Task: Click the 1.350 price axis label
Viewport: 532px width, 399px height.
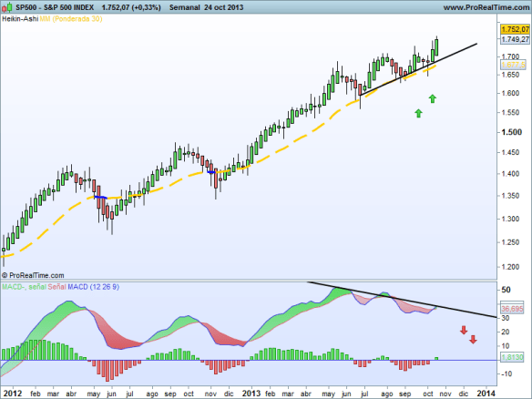Action: [510, 196]
